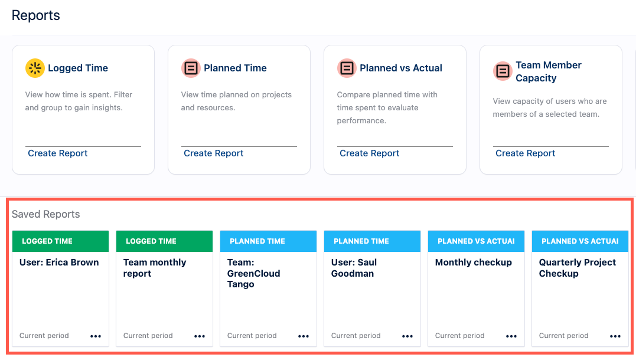
Task: Open the User: Erica Brown saved report
Action: coord(59,263)
